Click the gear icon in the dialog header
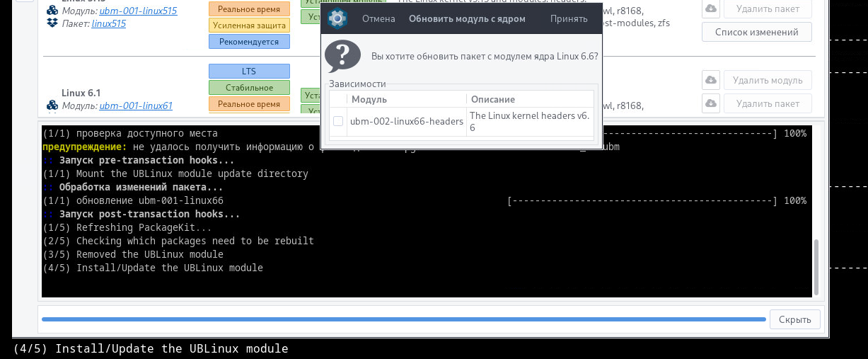The width and height of the screenshot is (868, 359). tap(337, 18)
